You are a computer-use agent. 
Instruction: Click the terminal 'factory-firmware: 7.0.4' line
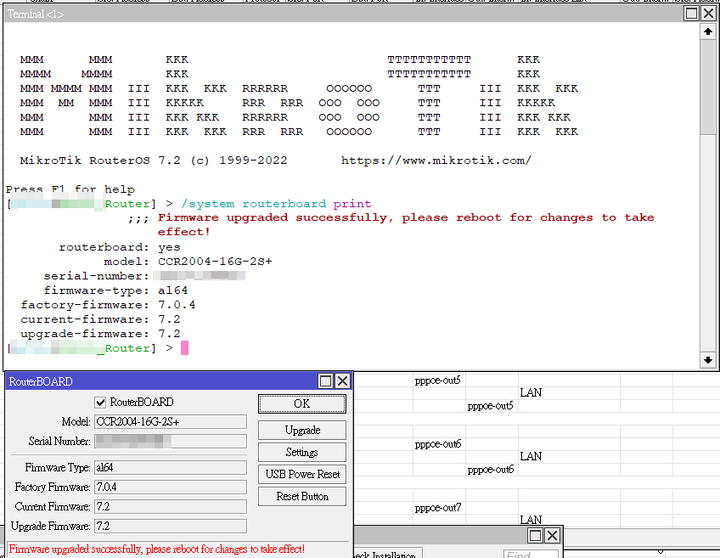[x=108, y=304]
